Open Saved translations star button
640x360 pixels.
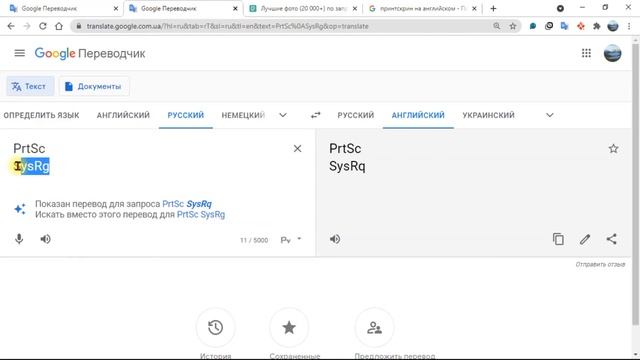(289, 327)
